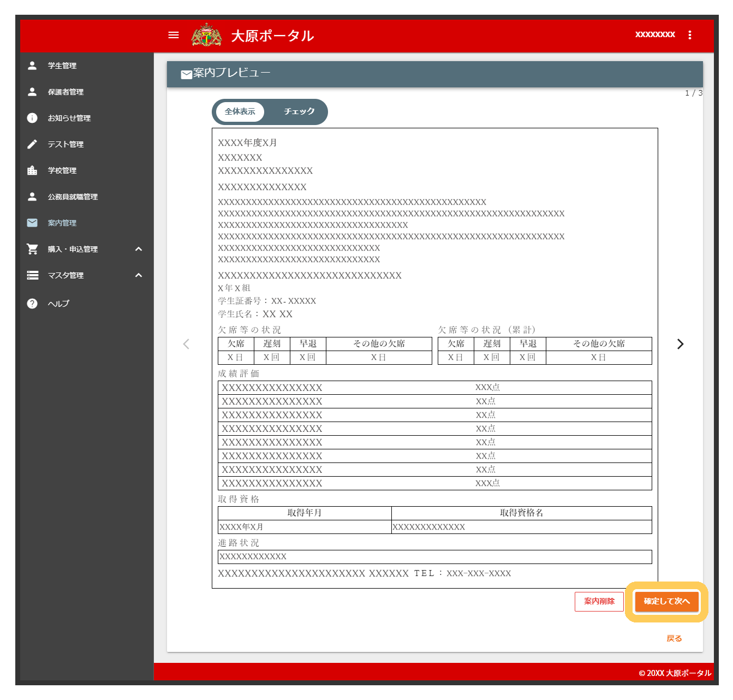
Task: Click the 確定して次へ button
Action: 666,601
